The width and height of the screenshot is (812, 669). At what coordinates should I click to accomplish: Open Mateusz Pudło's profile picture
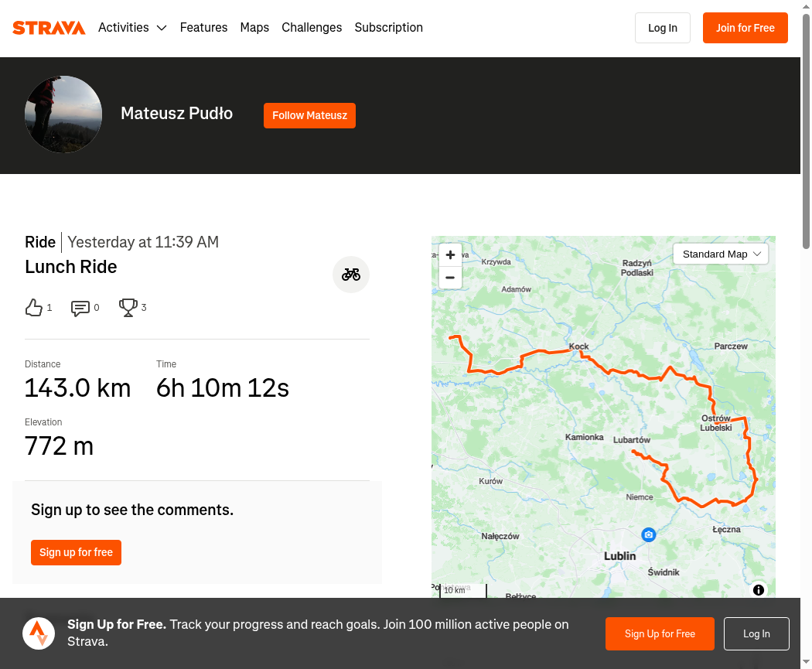(63, 114)
